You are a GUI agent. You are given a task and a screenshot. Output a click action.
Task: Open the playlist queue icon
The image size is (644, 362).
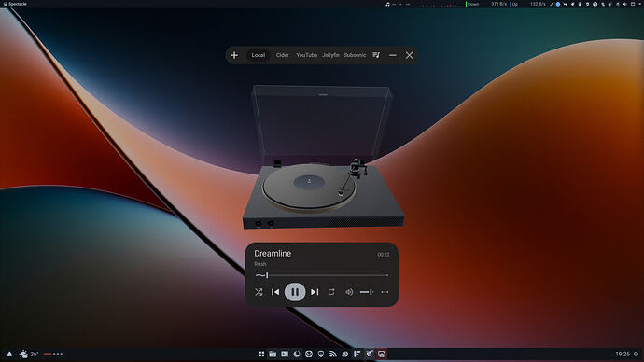click(x=376, y=55)
